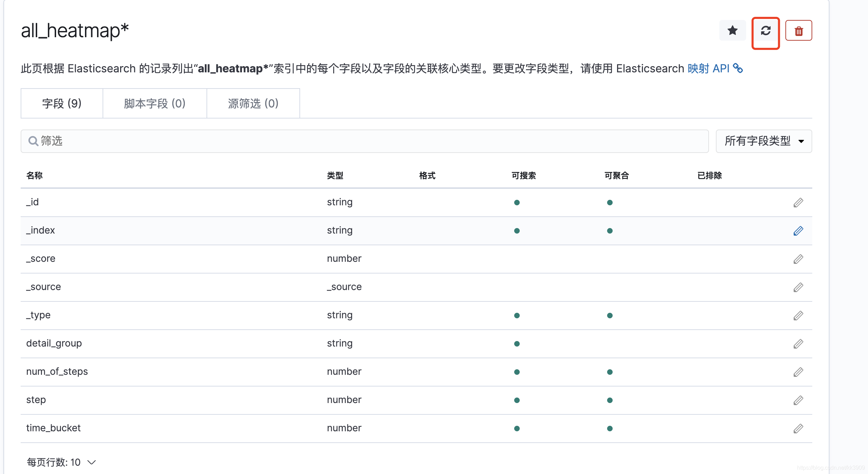Edit the _index field pencil icon
The height and width of the screenshot is (474, 868).
coord(798,231)
